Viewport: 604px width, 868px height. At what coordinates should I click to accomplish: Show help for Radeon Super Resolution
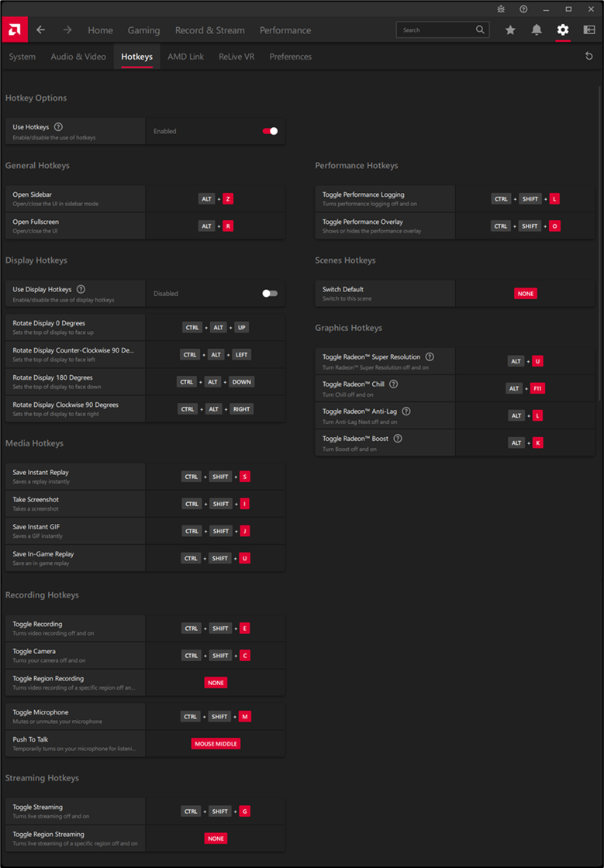[x=430, y=356]
